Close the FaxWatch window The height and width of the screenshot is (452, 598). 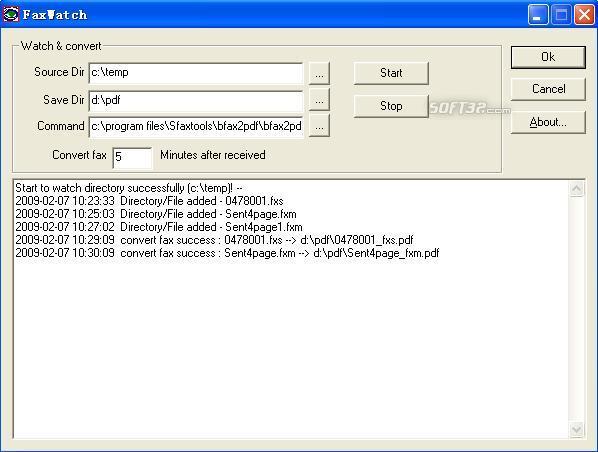584,15
